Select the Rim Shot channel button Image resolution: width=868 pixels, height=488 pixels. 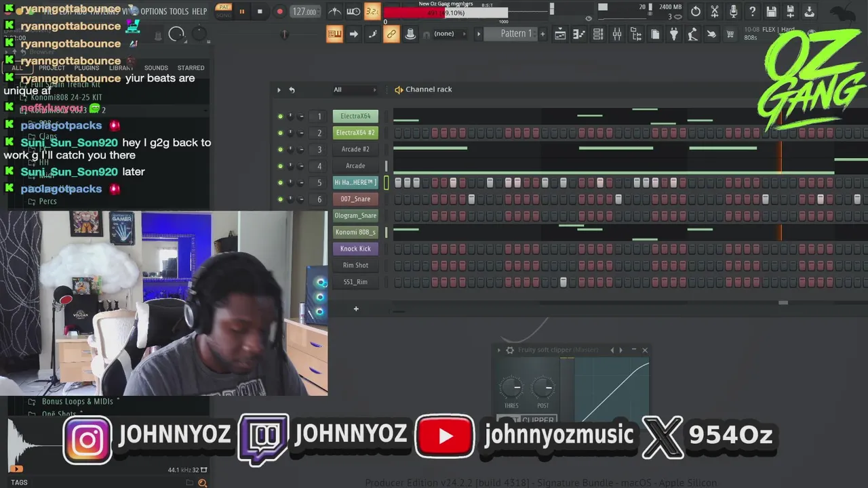point(355,265)
